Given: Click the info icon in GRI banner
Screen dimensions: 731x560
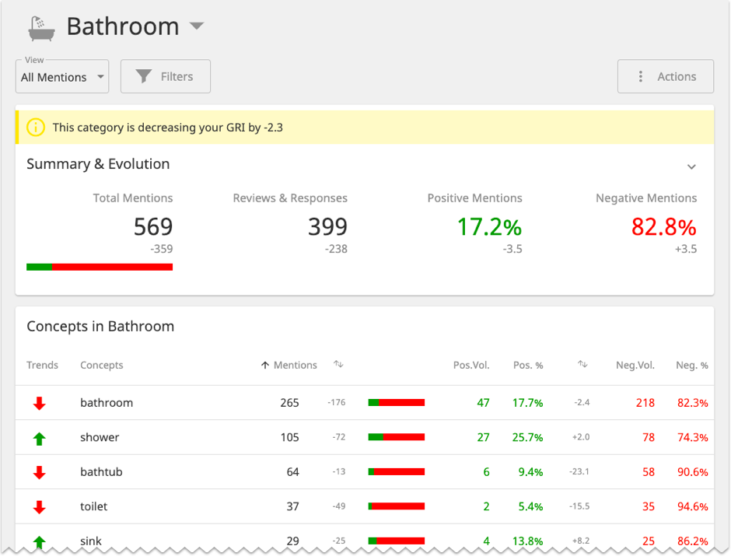Looking at the screenshot, I should 36,128.
